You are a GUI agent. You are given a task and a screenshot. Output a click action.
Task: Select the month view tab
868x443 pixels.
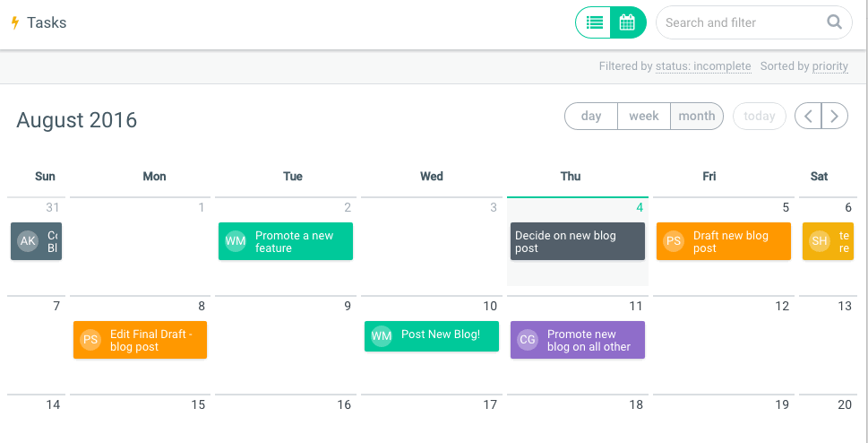coord(697,116)
